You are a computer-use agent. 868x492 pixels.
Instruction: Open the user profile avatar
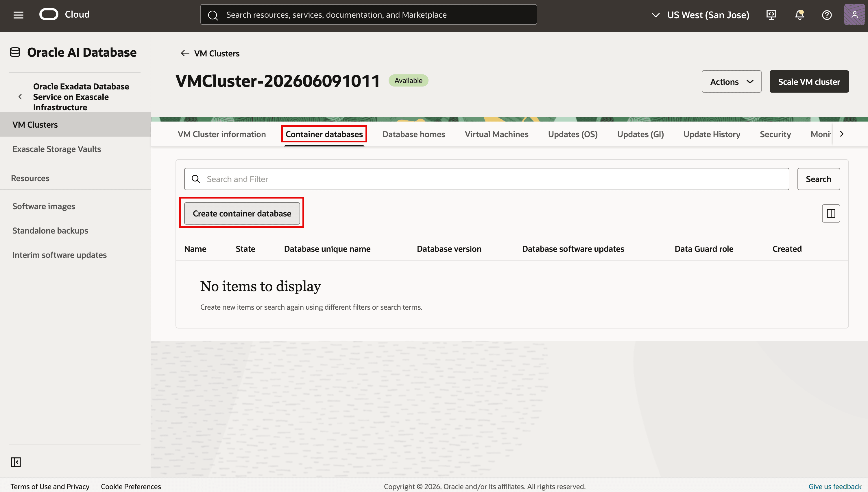pos(854,14)
